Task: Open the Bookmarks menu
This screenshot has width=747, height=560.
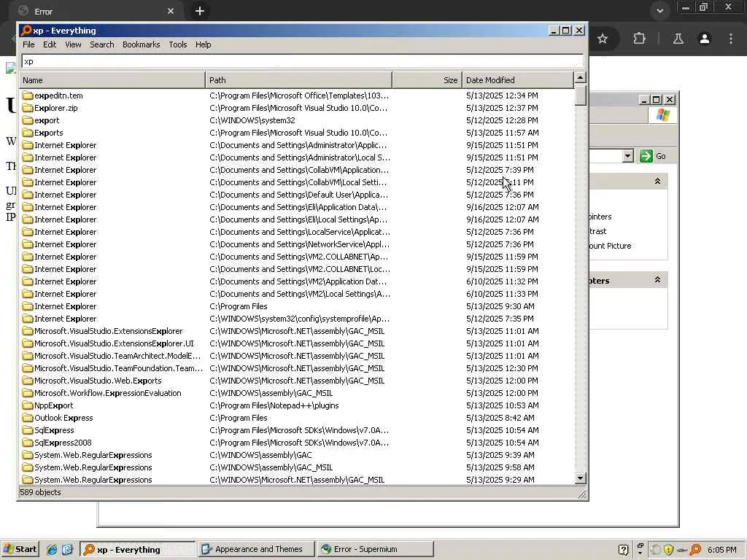Action: pyautogui.click(x=141, y=44)
